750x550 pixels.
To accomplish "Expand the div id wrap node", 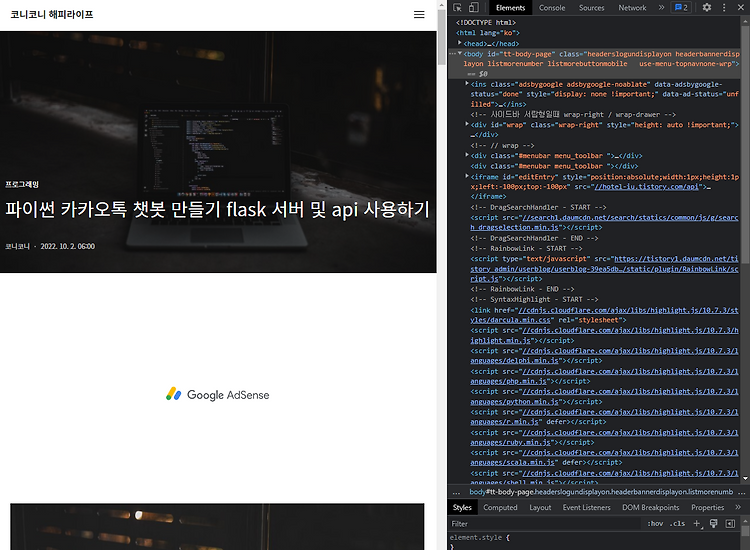I will pyautogui.click(x=467, y=124).
